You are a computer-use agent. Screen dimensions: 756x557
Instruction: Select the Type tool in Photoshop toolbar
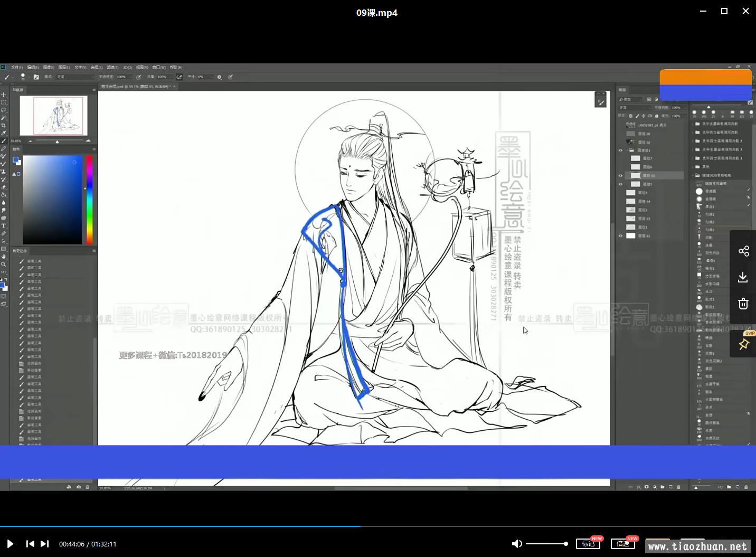pyautogui.click(x=4, y=226)
